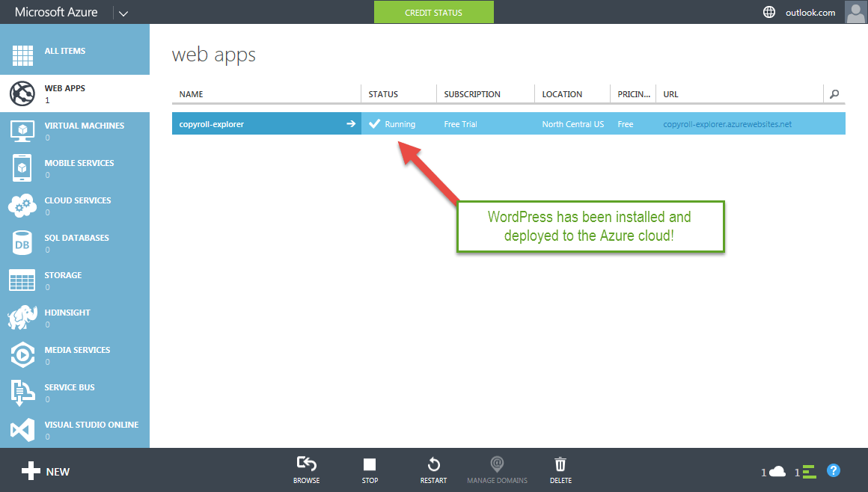Click the Credit Status button

pos(433,12)
